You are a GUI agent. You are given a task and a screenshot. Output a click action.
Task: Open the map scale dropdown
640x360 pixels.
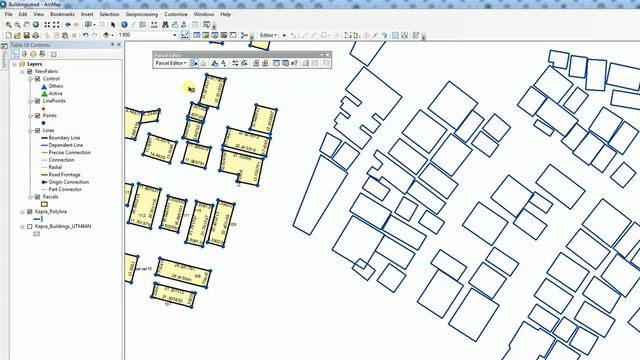175,36
